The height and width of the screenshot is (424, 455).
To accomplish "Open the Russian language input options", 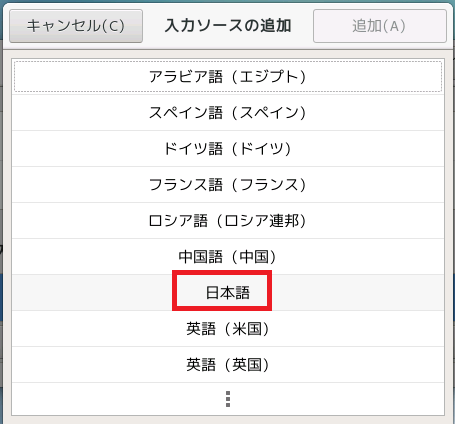I will pyautogui.click(x=228, y=221).
